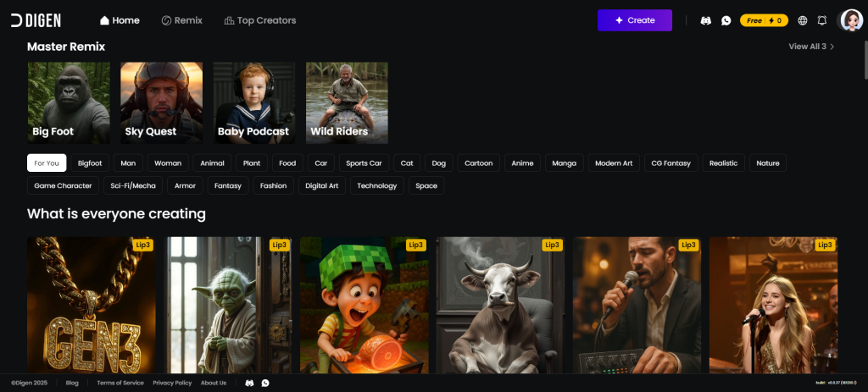Expand View All 3 link
This screenshot has height=392, width=868.
811,47
